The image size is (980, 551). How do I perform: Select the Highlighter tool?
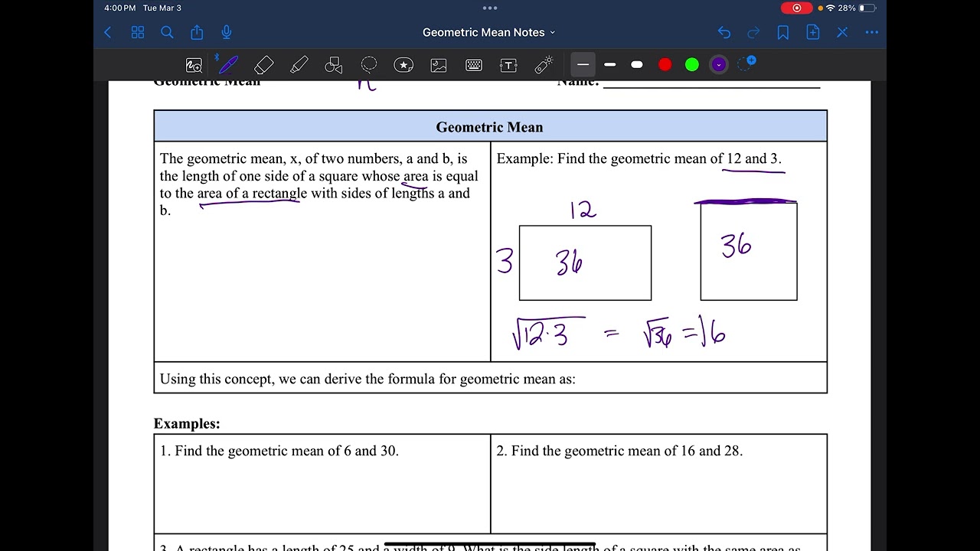(x=299, y=64)
